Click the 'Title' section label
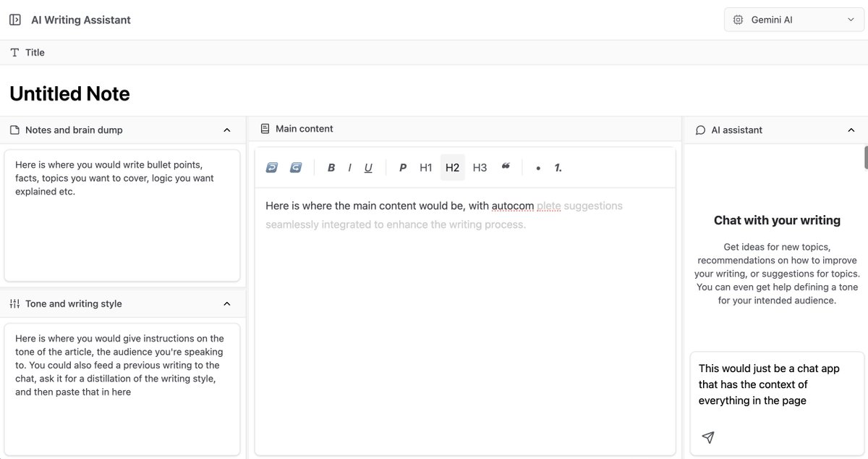The image size is (868, 459). (x=35, y=53)
